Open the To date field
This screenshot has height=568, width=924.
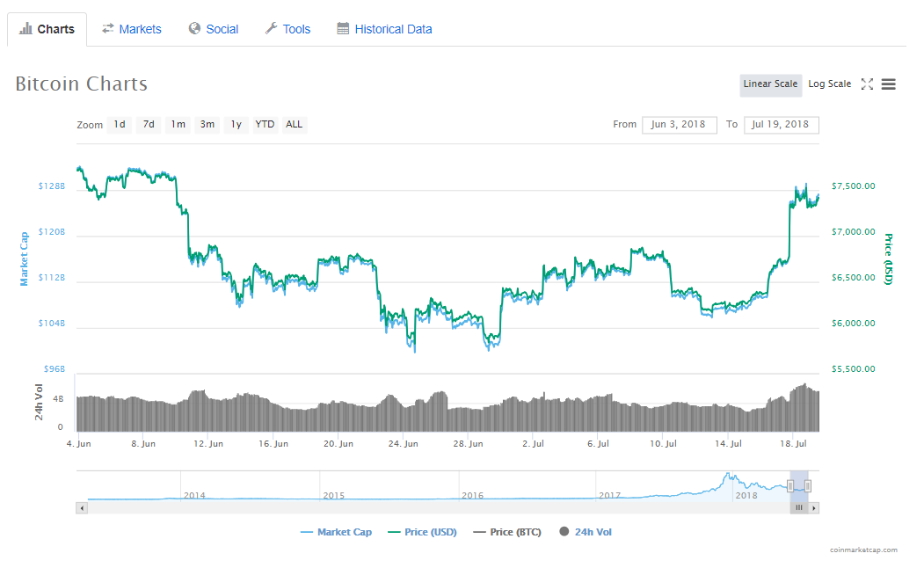coord(781,124)
